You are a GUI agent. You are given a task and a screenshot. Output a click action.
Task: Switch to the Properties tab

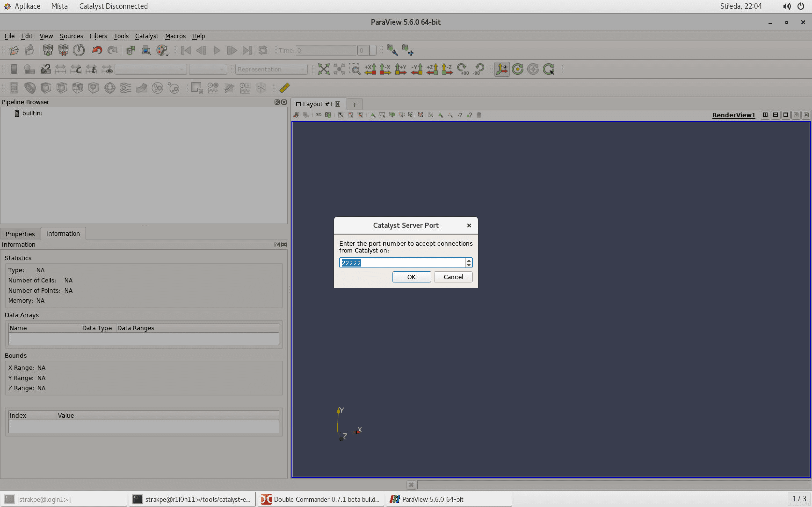tap(20, 233)
